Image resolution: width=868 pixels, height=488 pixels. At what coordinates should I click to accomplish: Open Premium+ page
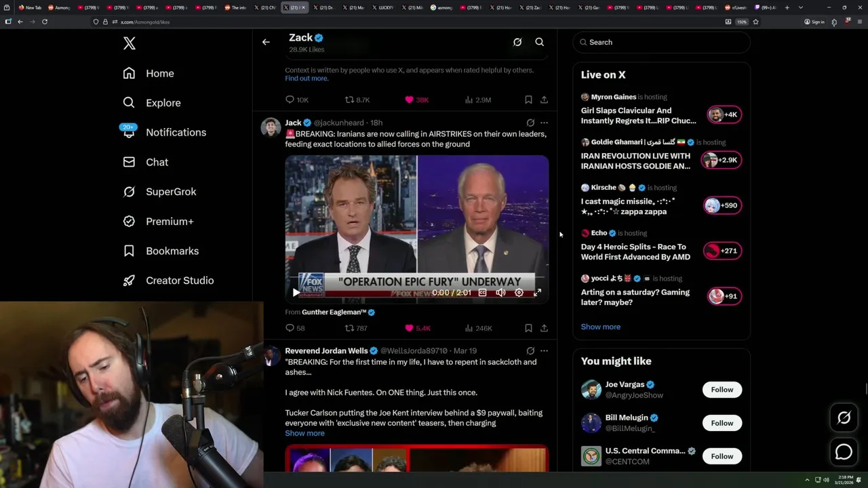click(x=158, y=222)
